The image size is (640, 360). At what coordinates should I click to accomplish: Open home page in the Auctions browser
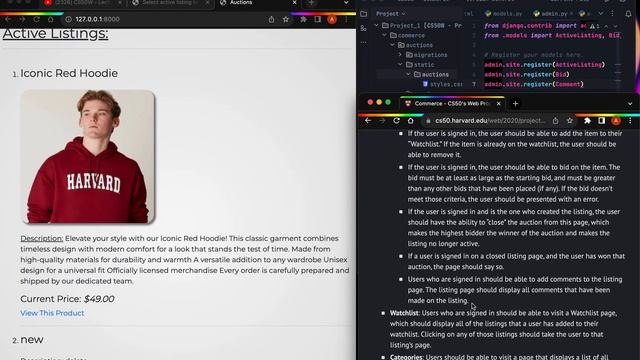[51, 19]
